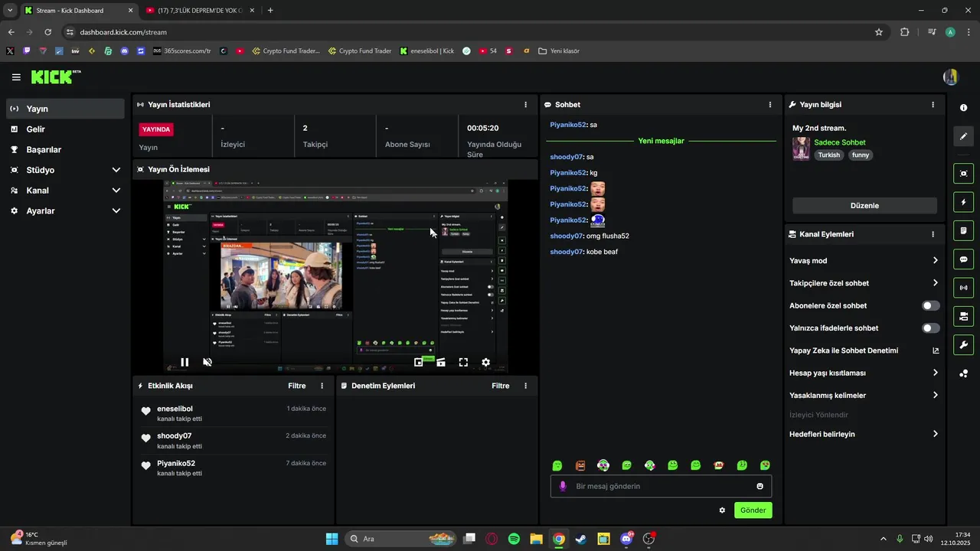
Task: Open Takipçilere özel sohbet options
Action: coord(864,283)
